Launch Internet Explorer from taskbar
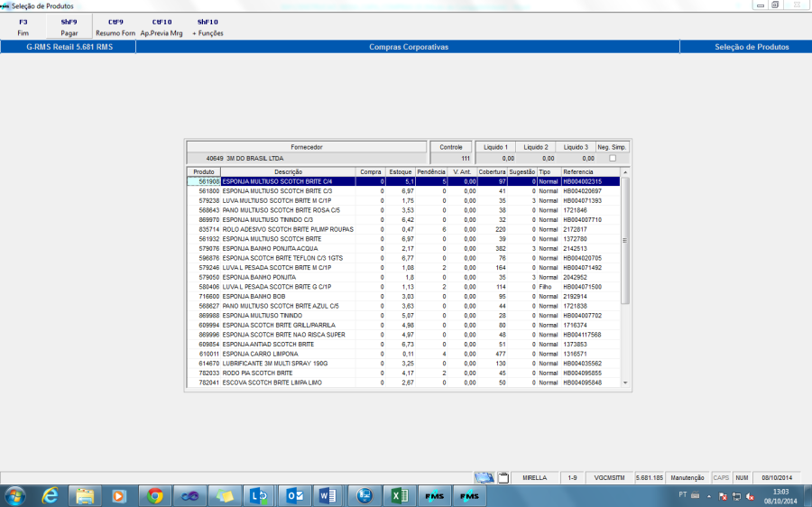The width and height of the screenshot is (812, 507). [x=50, y=496]
